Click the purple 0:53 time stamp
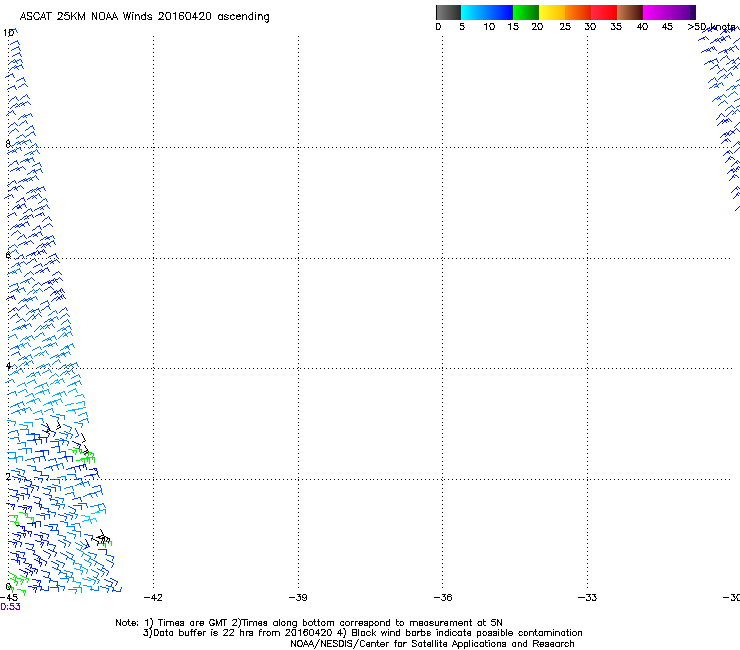The image size is (740, 650). (10, 607)
